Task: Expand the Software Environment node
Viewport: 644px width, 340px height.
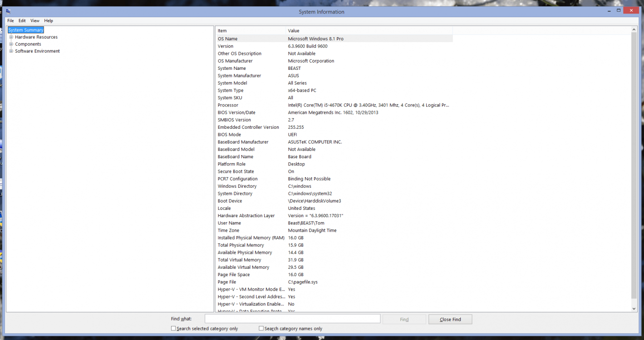Action: [11, 51]
